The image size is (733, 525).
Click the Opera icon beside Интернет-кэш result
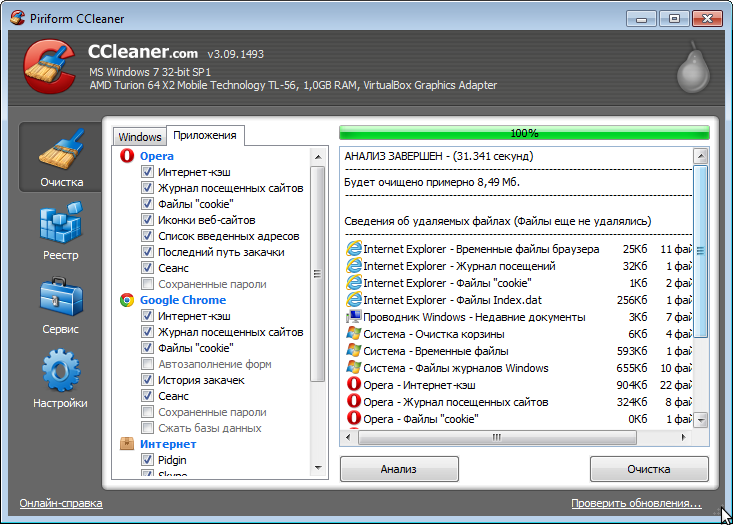pos(354,385)
